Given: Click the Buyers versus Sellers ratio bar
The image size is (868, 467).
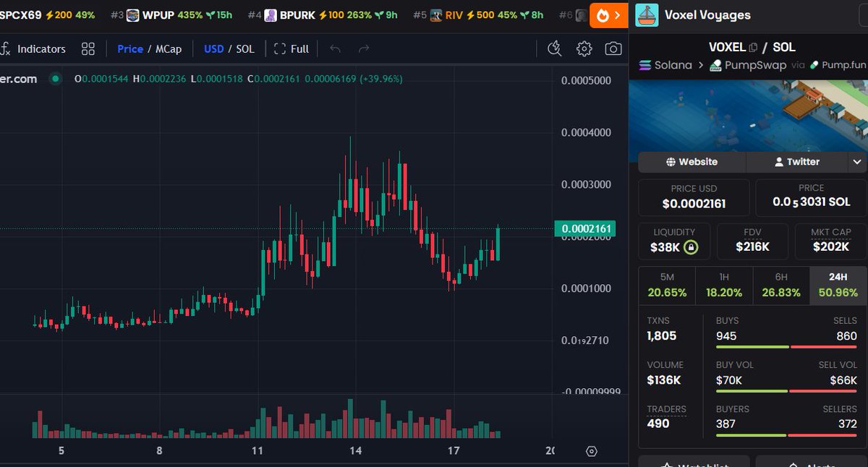Looking at the screenshot, I should pos(786,435).
